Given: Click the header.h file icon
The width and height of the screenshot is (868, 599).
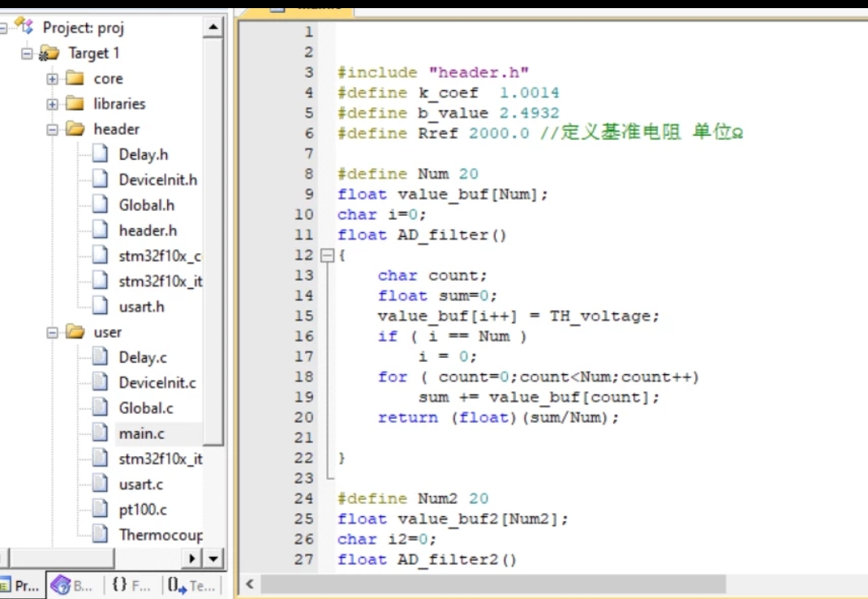Looking at the screenshot, I should [x=101, y=230].
